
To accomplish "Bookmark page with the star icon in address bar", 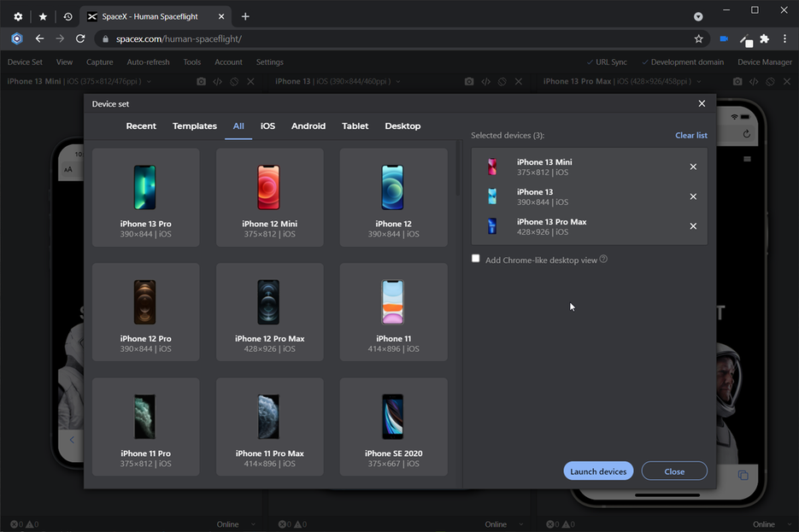I will pos(699,38).
